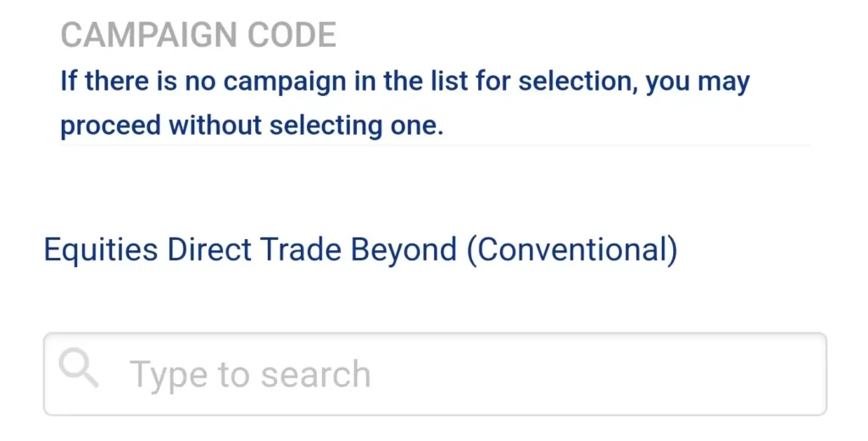This screenshot has height=441, width=868.
Task: Tap the word 'search' in the placeholder
Action: coord(315,375)
